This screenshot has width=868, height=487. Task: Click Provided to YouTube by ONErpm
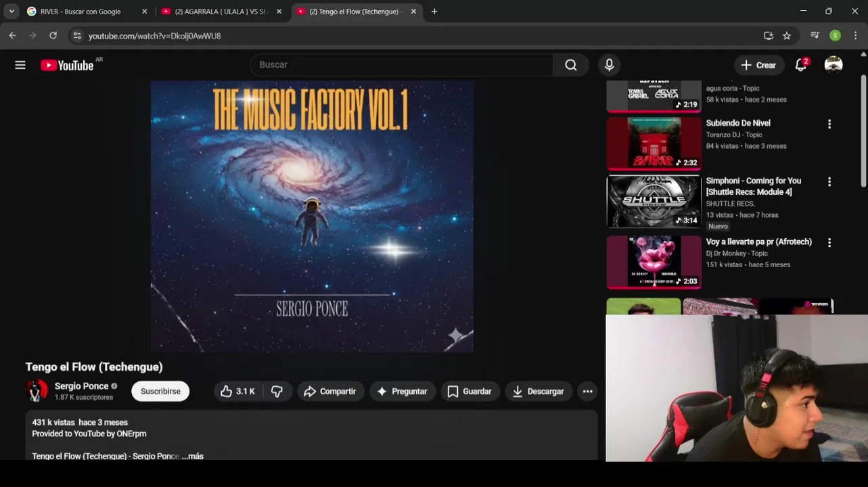coord(89,434)
